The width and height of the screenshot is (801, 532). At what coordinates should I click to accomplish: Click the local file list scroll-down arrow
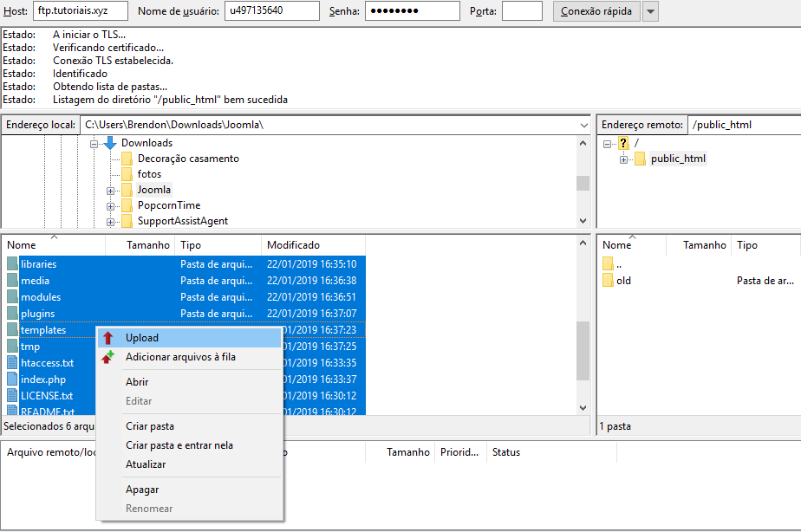tap(583, 408)
